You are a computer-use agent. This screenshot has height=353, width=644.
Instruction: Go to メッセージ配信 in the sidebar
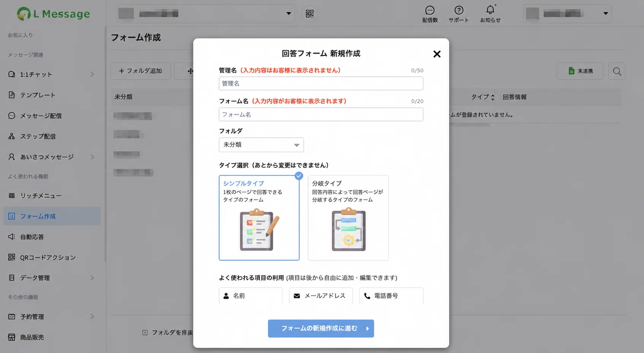[x=52, y=116]
